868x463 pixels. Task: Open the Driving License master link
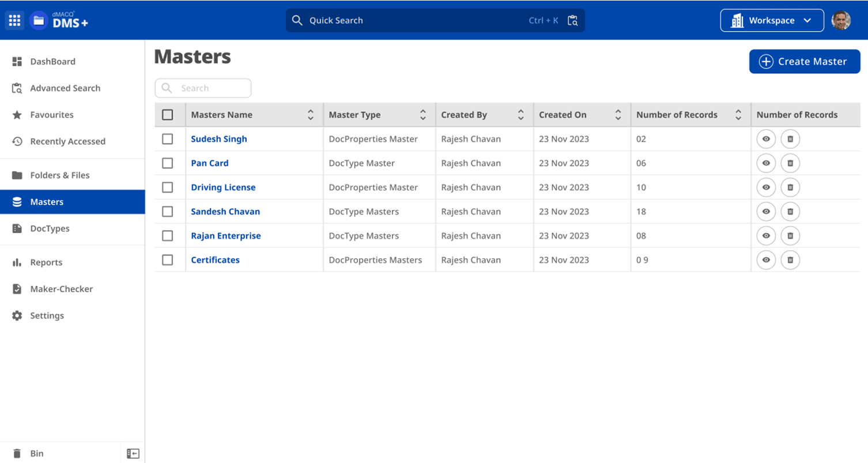(x=223, y=187)
